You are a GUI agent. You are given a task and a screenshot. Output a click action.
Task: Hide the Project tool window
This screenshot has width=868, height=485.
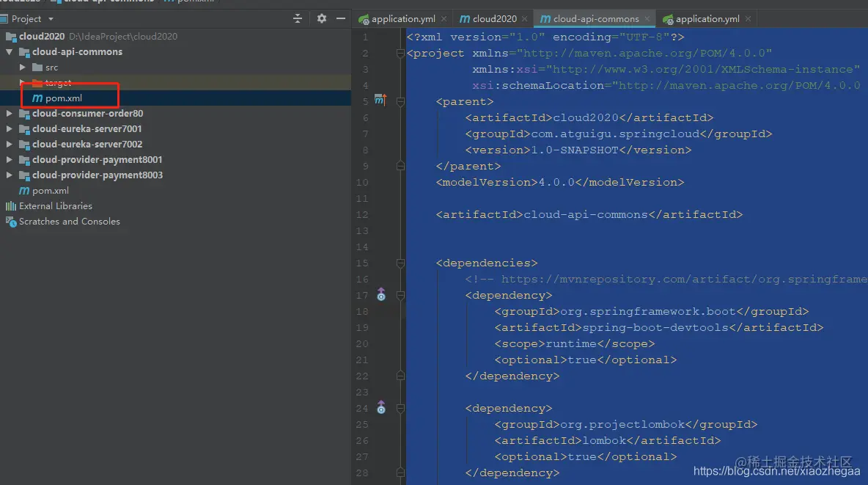[x=341, y=19]
